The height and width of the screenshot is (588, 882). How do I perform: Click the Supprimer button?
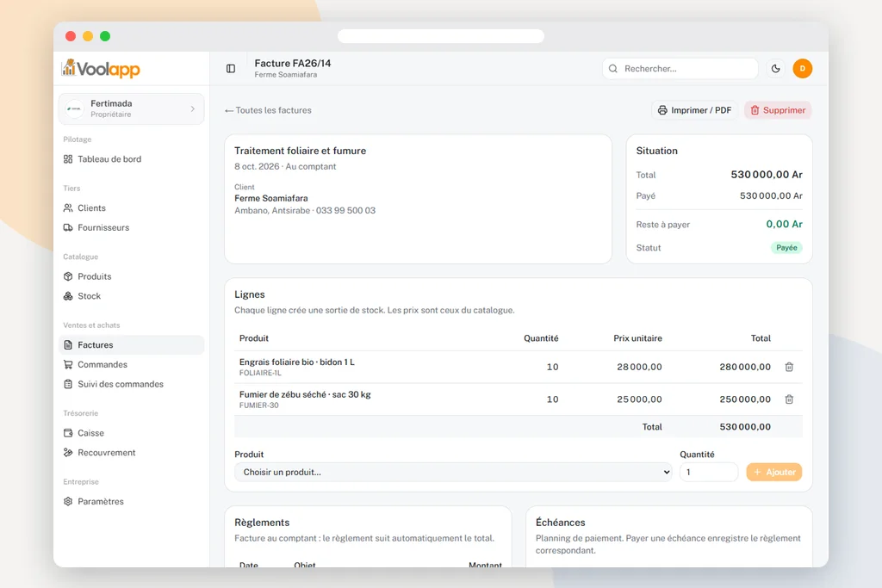[x=778, y=110]
